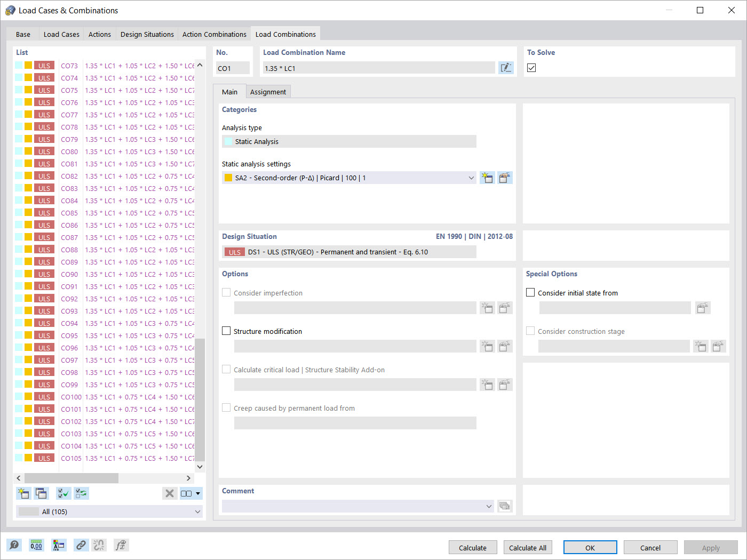
Task: Open the All (105) list filter dropdown
Action: [109, 511]
